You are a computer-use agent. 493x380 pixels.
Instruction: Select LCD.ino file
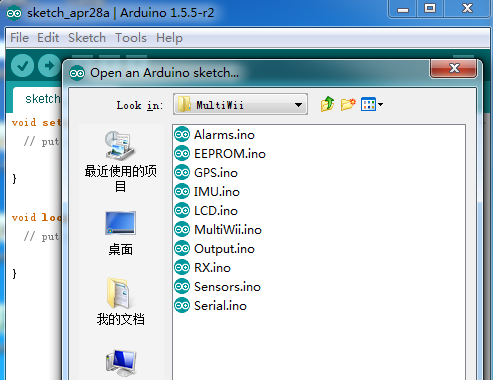click(x=206, y=211)
